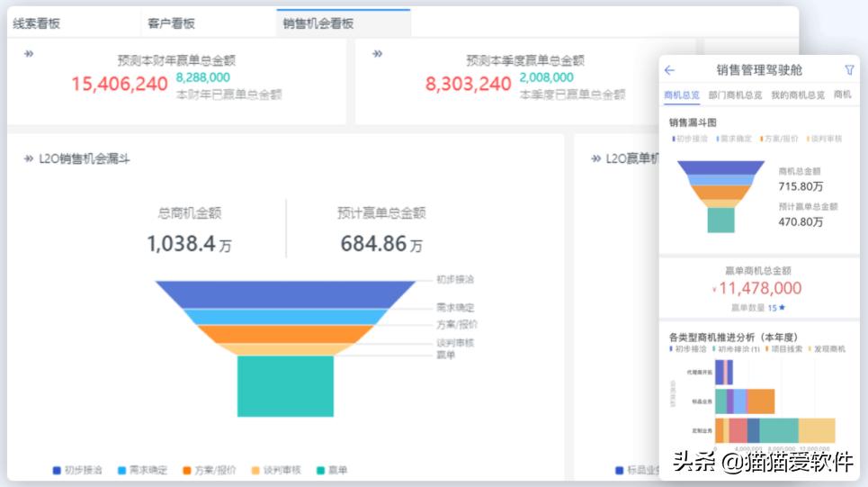The width and height of the screenshot is (868, 487).
Task: Click the pale yellow segment of L2O funnel
Action: tap(285, 349)
